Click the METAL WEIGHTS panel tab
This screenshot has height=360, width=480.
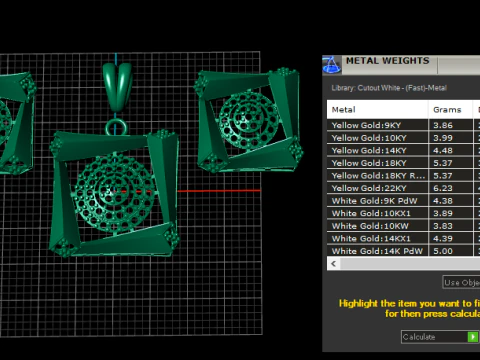pyautogui.click(x=389, y=64)
